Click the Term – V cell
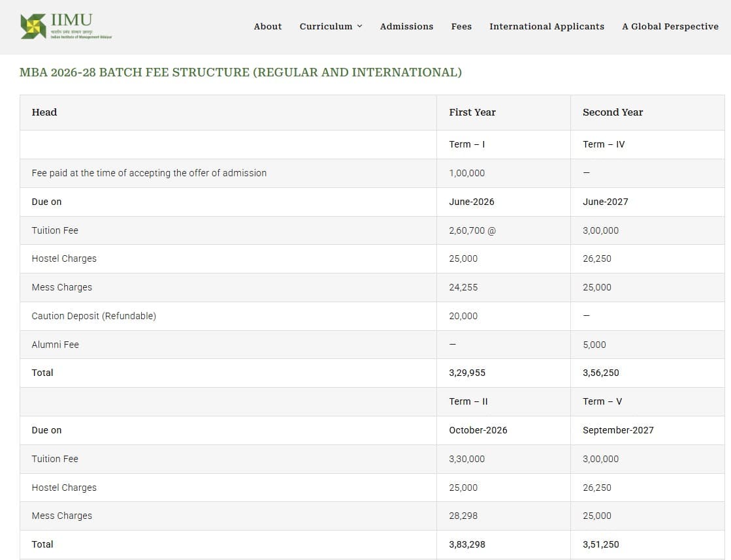 (x=602, y=401)
